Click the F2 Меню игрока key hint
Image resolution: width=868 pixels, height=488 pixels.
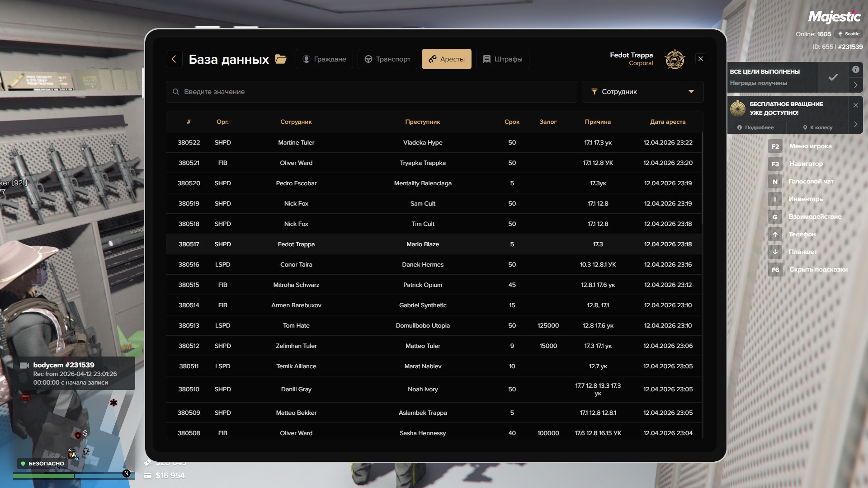pyautogui.click(x=775, y=146)
